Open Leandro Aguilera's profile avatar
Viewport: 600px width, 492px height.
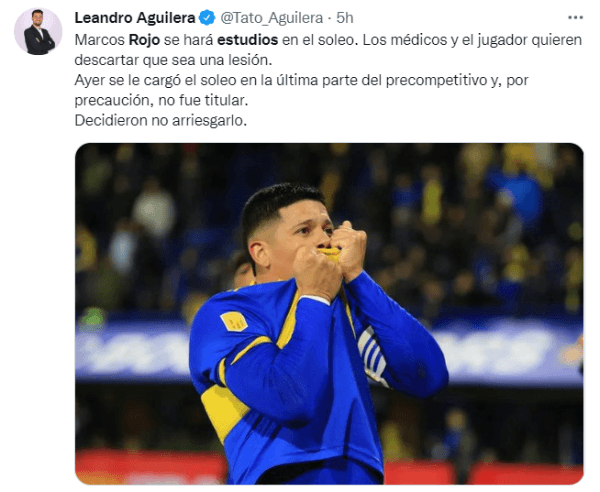[38, 31]
